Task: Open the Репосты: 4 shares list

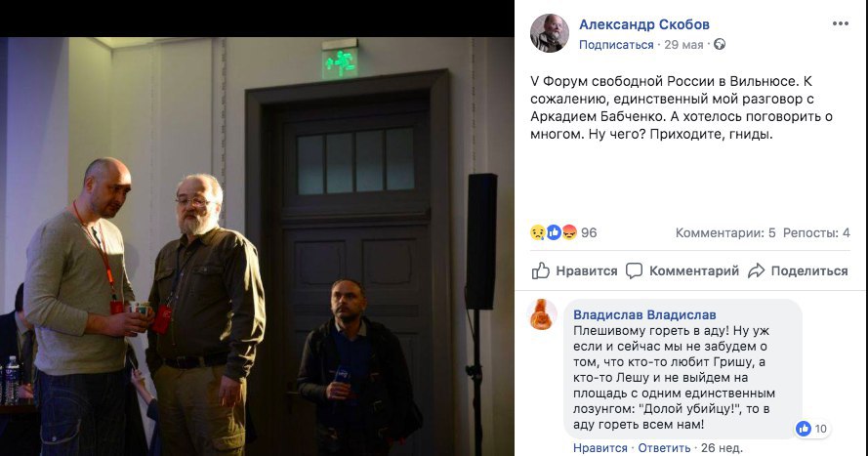Action: click(x=816, y=233)
